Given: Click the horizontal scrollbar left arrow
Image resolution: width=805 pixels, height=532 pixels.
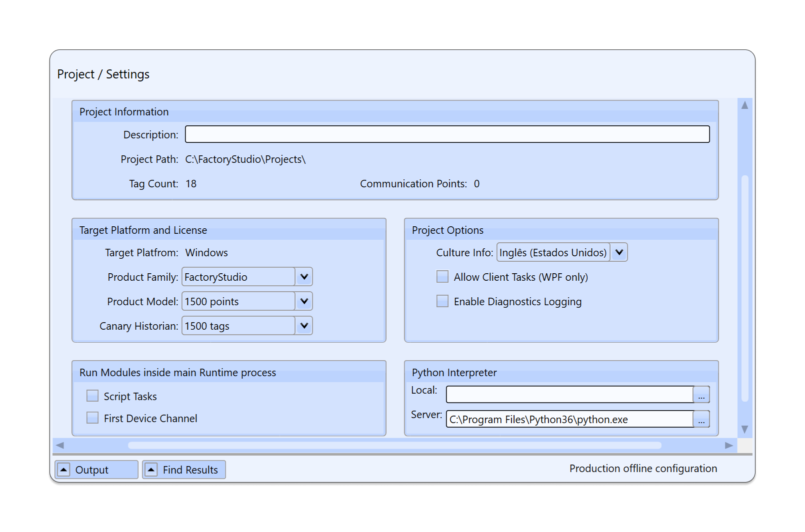Looking at the screenshot, I should click(x=60, y=445).
